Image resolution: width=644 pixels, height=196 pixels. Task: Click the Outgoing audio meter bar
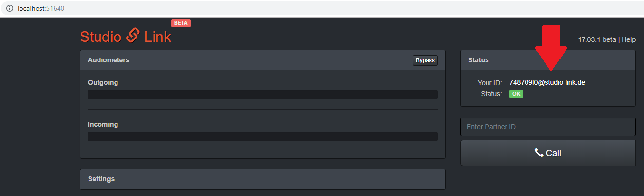262,95
